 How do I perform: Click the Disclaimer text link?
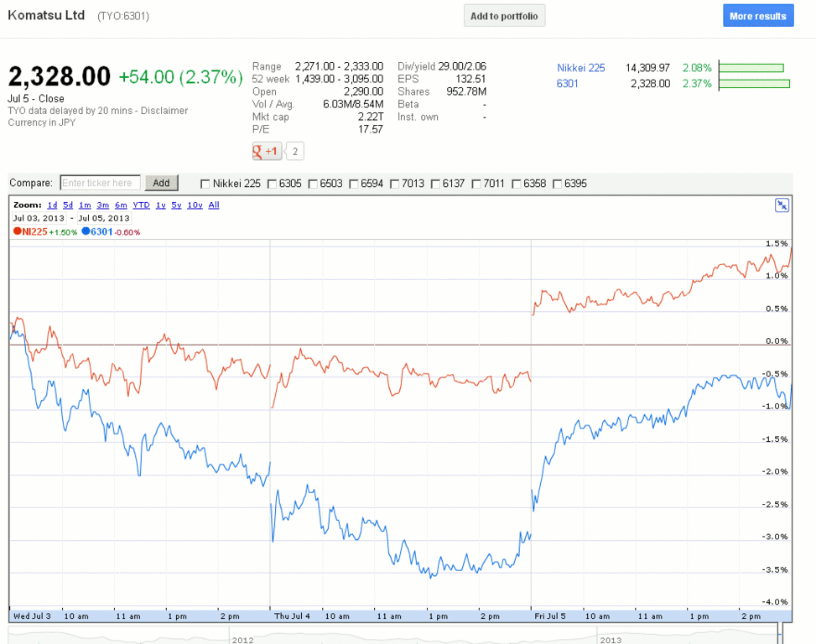(164, 111)
